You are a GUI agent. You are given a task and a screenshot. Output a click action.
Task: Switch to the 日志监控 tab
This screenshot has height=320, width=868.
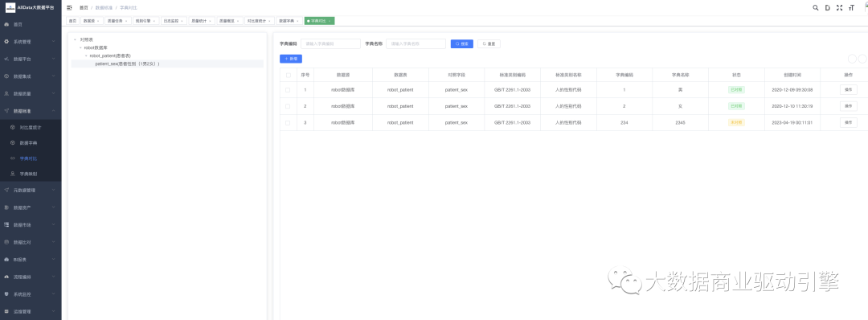pos(174,20)
